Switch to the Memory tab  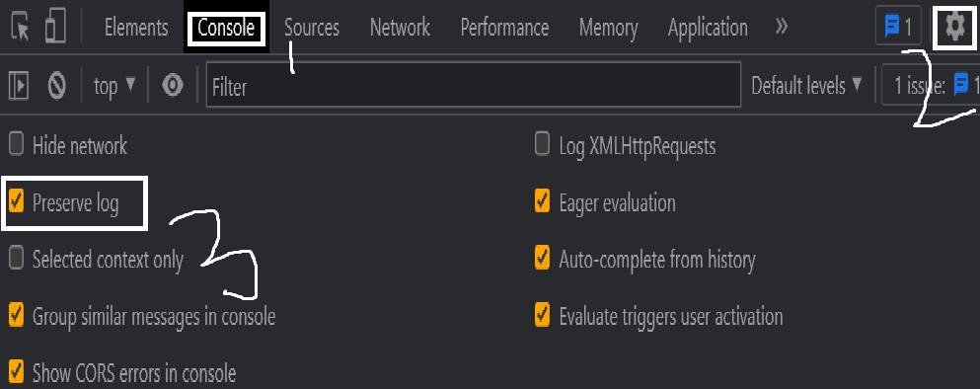pyautogui.click(x=608, y=28)
